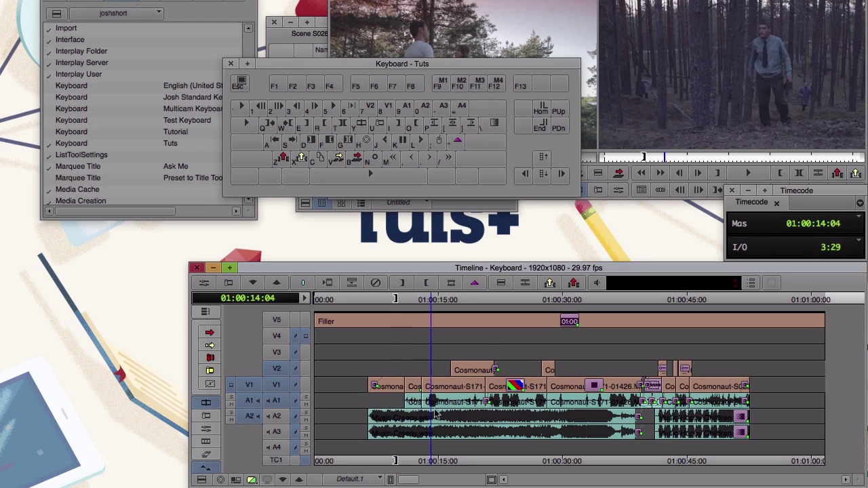Select the yellow Ripple Trim tool in timeline palette
Screen dimensions: 868x488
click(x=210, y=371)
